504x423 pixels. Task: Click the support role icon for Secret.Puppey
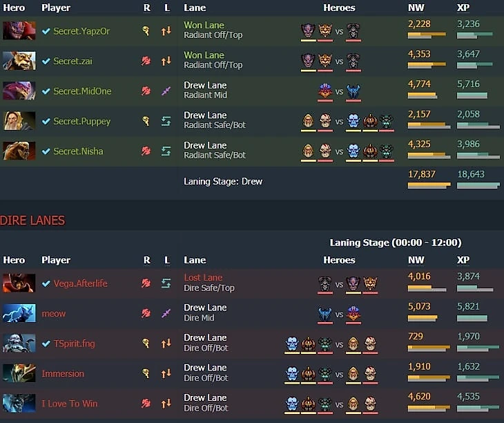[x=146, y=121]
